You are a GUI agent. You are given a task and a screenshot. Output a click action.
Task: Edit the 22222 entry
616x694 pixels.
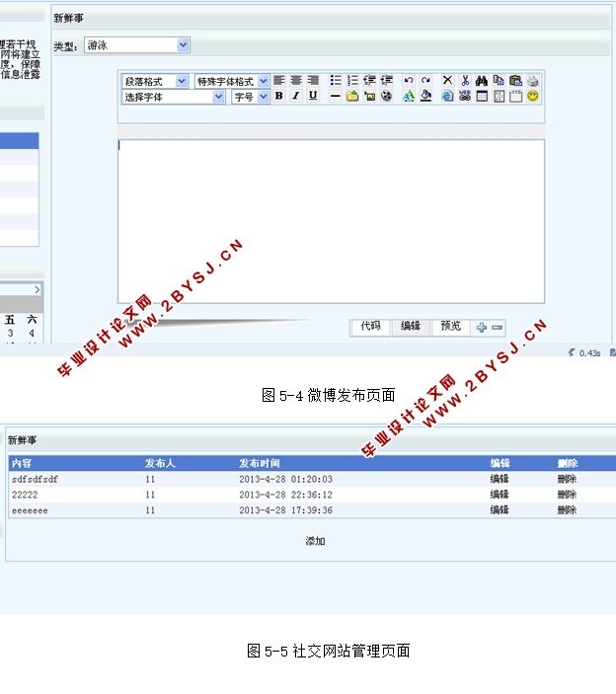click(x=500, y=495)
